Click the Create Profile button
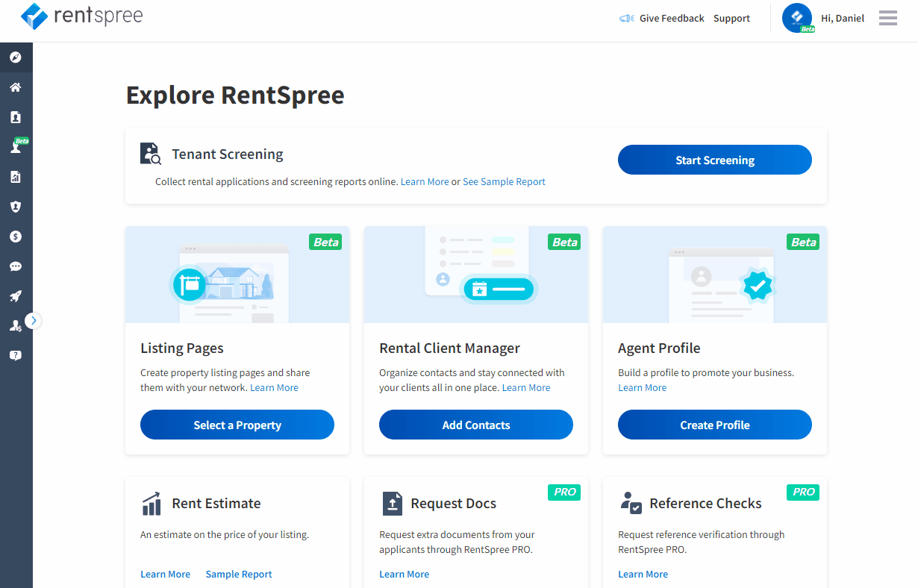 tap(715, 425)
